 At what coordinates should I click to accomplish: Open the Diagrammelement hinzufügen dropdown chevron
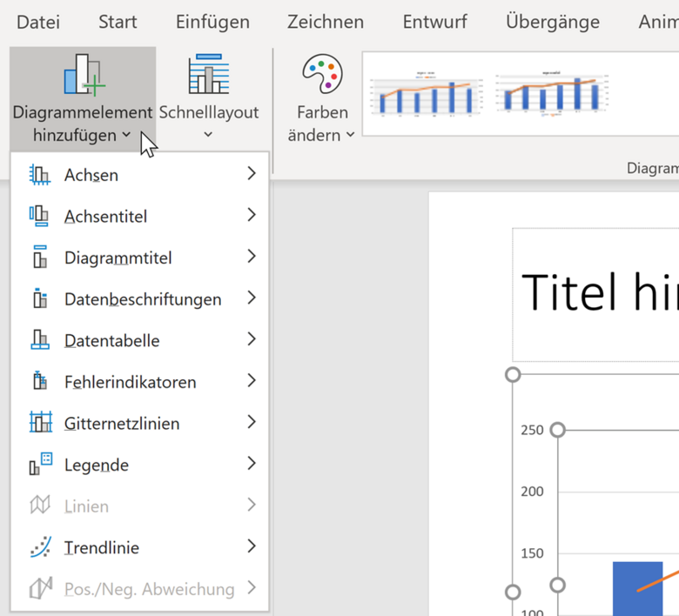(x=126, y=135)
